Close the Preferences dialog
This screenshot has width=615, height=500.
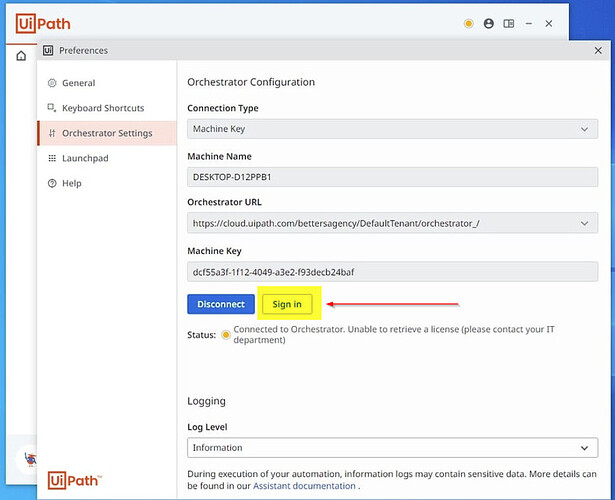tap(598, 51)
